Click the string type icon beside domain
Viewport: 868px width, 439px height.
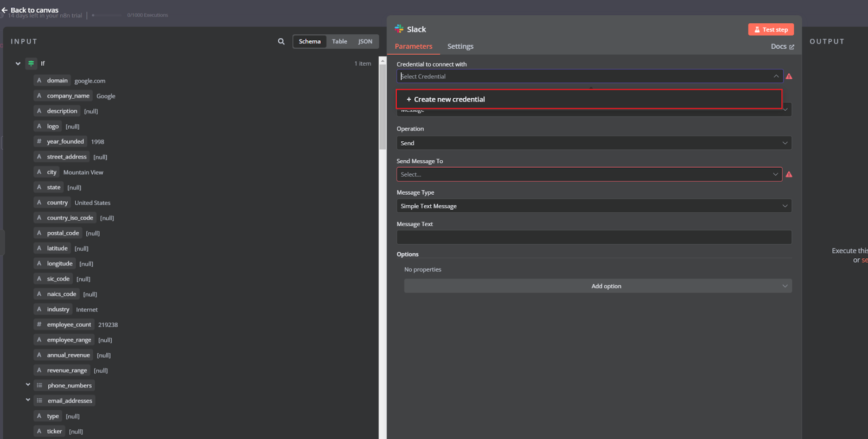tap(39, 80)
